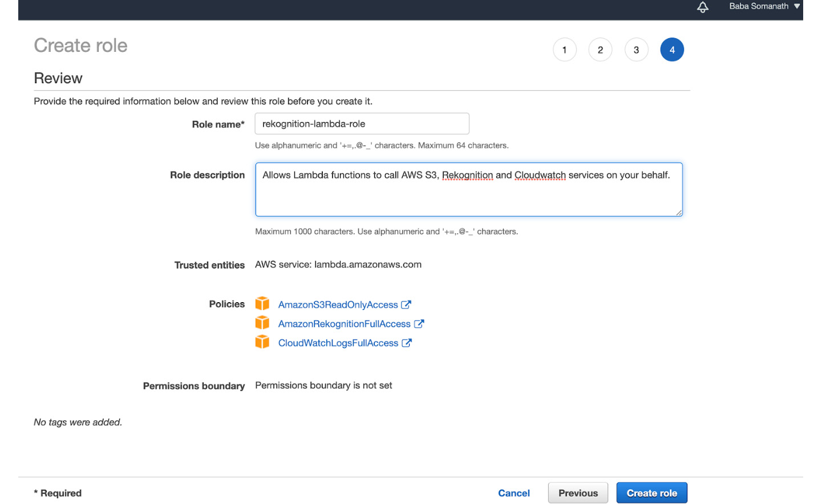Click the orange policy box icon for AmazonS3ReadOnlyAccess
This screenshot has width=822, height=504.
click(x=262, y=303)
